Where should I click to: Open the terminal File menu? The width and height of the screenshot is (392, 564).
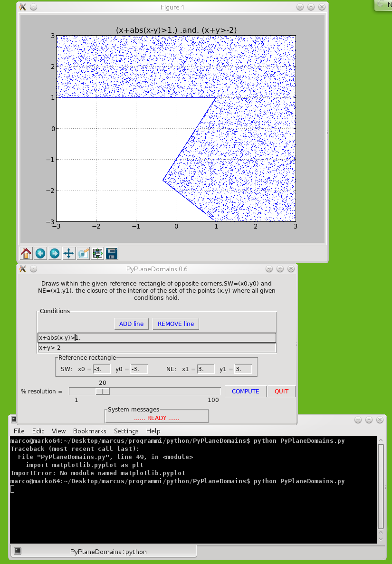pos(19,431)
